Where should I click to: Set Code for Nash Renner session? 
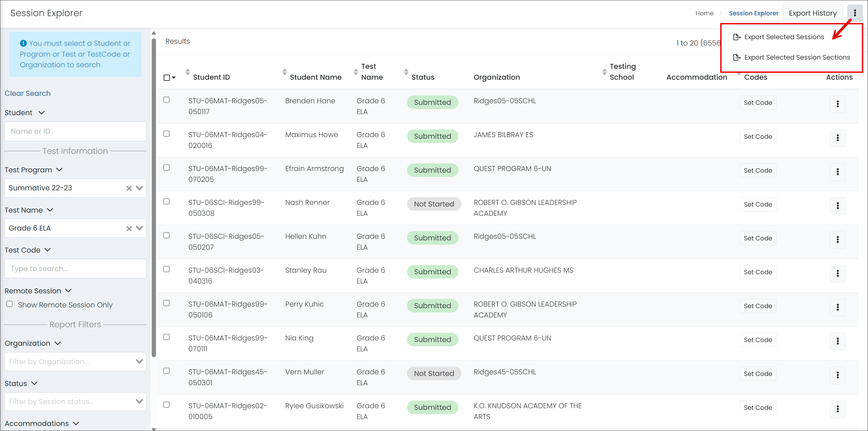[758, 205]
